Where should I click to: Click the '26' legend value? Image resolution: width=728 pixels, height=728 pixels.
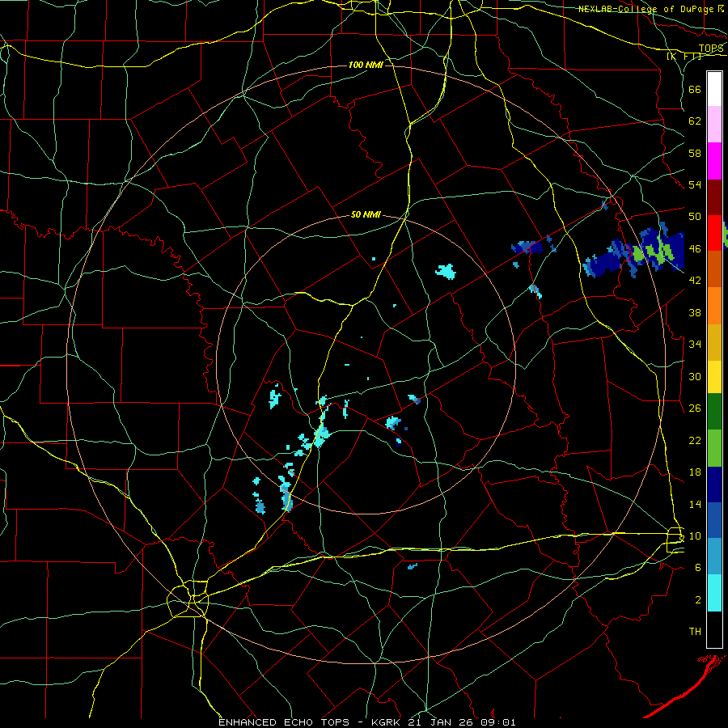point(695,408)
